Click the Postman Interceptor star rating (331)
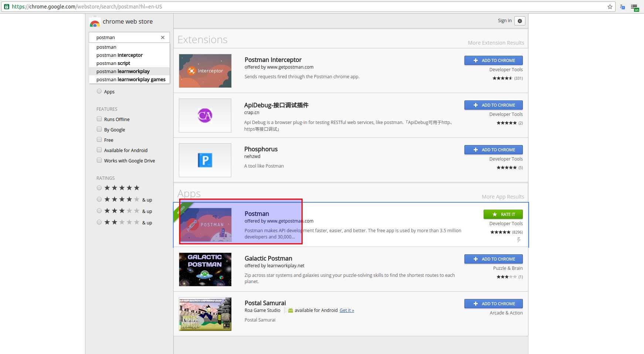 [x=508, y=78]
